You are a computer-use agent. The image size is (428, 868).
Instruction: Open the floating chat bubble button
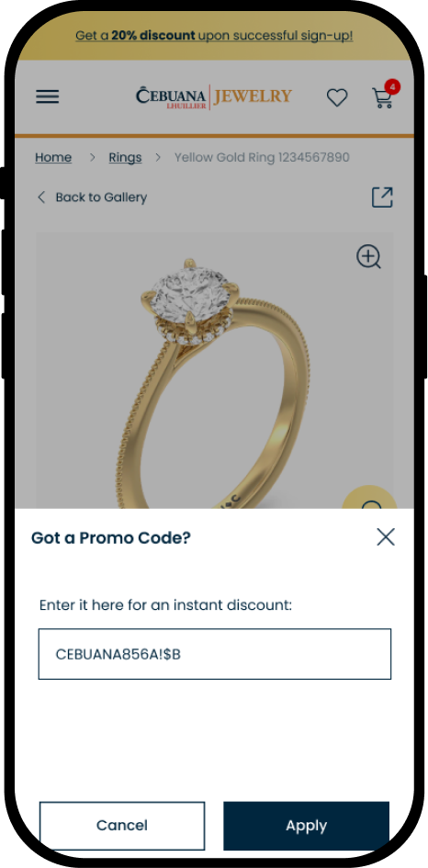(x=369, y=498)
